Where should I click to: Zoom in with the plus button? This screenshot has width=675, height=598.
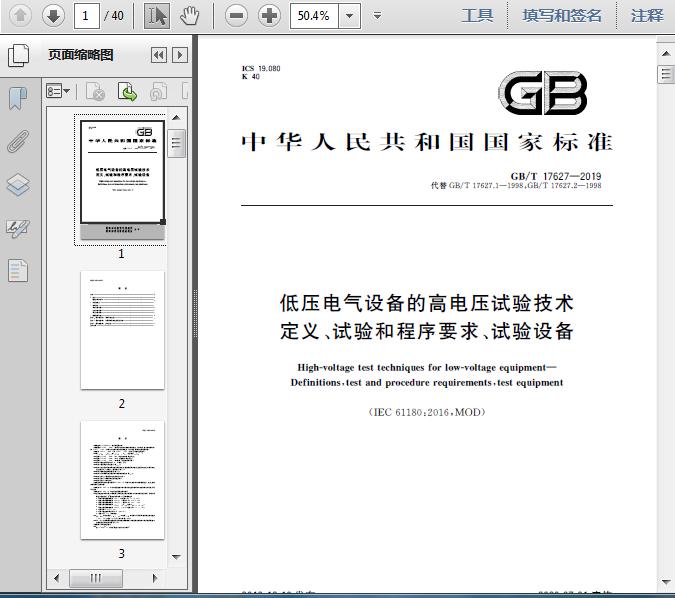269,15
